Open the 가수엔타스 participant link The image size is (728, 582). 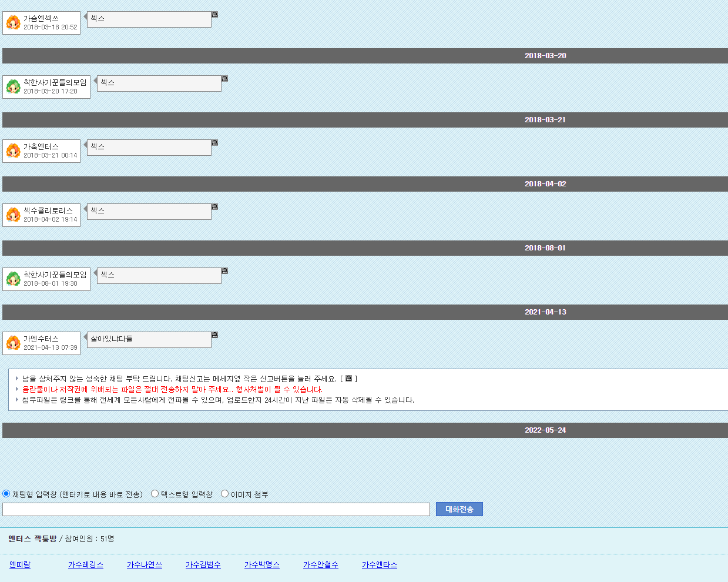(380, 564)
